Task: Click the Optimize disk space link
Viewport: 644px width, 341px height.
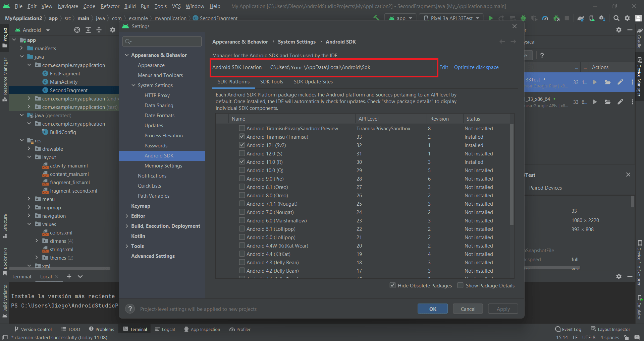Action: (476, 67)
